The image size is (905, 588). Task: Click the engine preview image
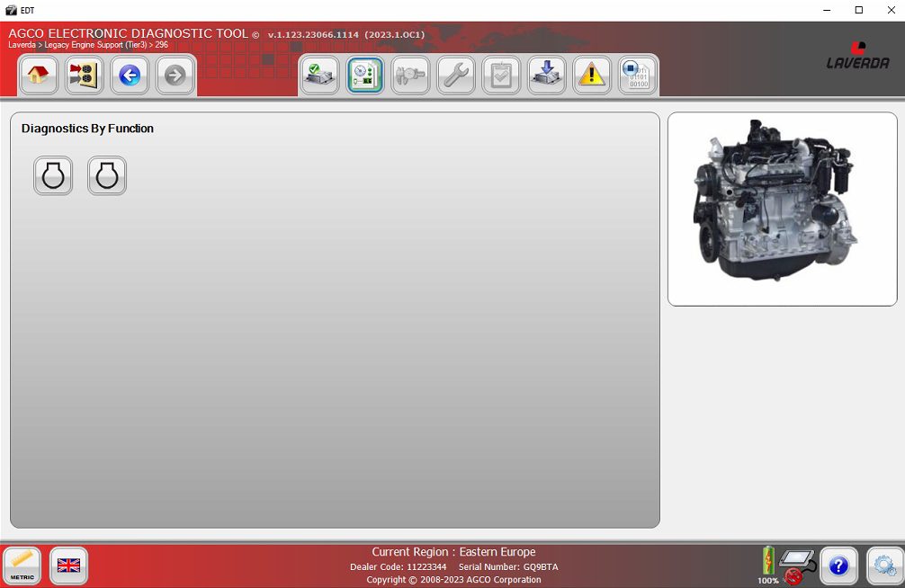coord(782,207)
